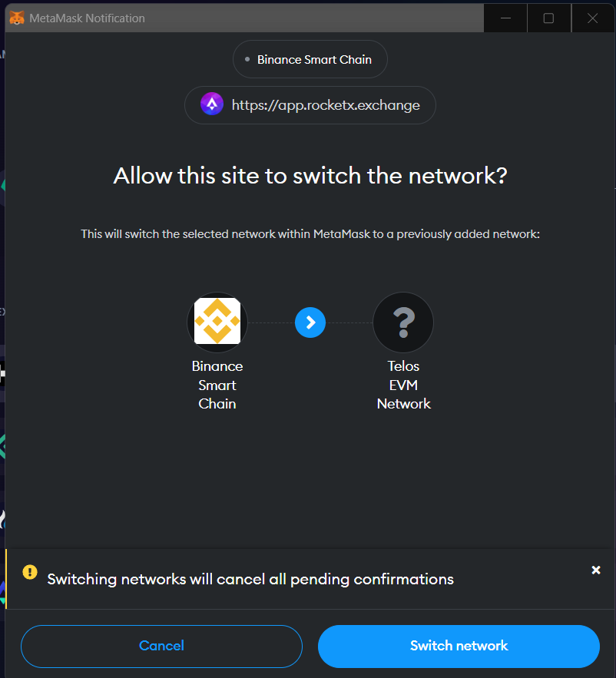Maximize the MetaMask Notification window
The height and width of the screenshot is (678, 616).
point(549,18)
